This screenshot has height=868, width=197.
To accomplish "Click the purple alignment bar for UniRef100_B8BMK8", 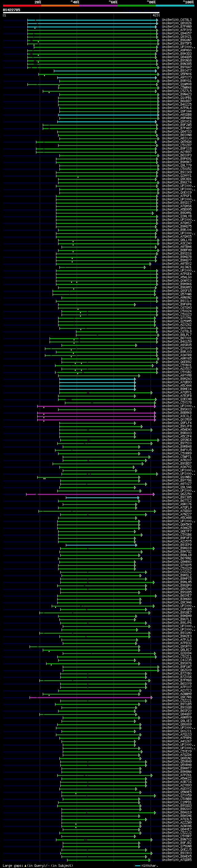I will [x=97, y=413].
